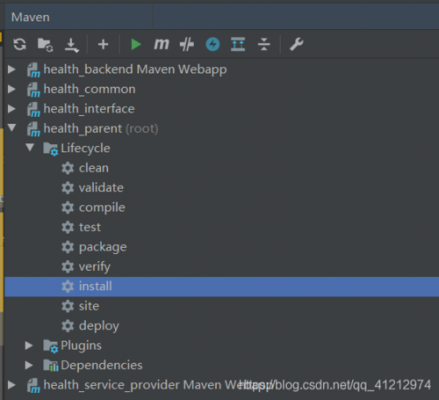Click Collapse All icon in toolbar
This screenshot has height=400, width=439.
(264, 44)
